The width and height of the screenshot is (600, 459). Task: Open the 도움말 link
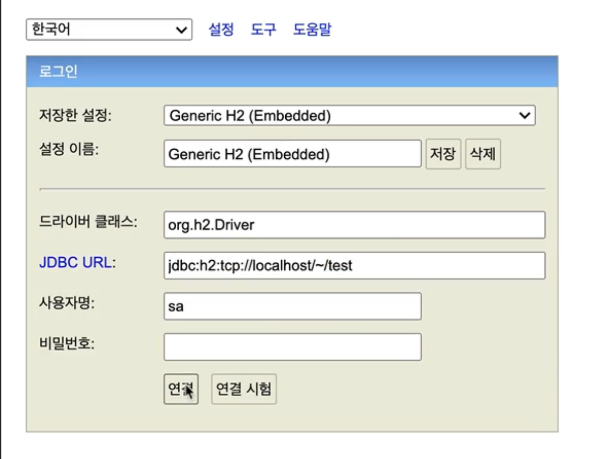312,29
